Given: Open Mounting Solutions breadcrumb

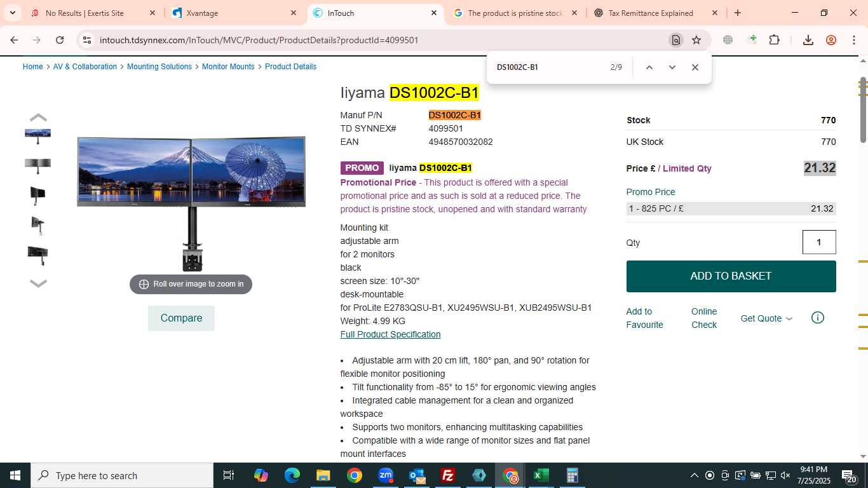Looking at the screenshot, I should [159, 67].
